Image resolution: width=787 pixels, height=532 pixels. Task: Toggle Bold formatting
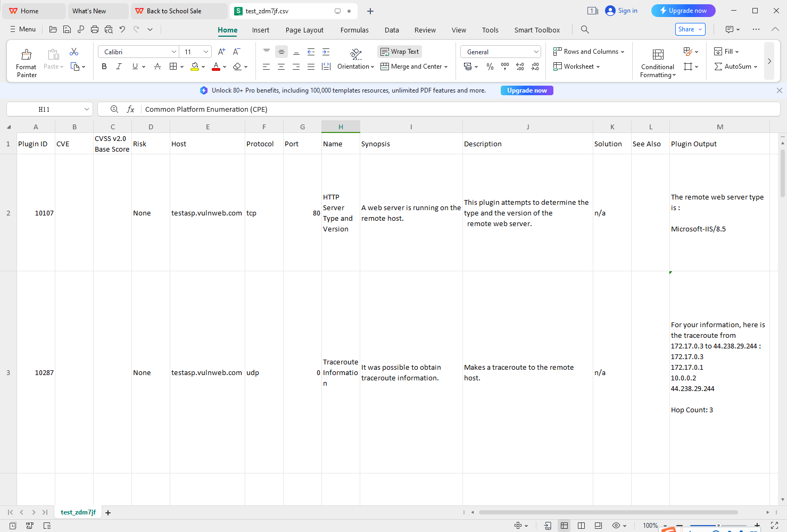pos(104,66)
